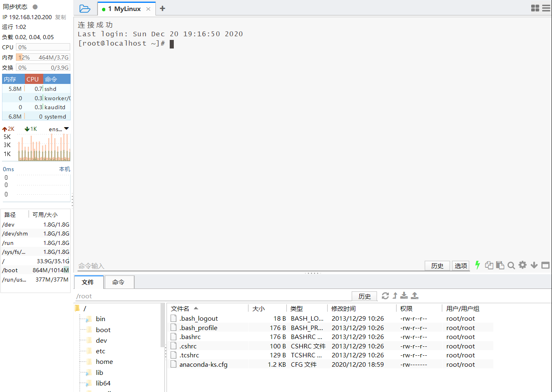Open terminal settings gear icon
This screenshot has width=552, height=392.
point(523,265)
